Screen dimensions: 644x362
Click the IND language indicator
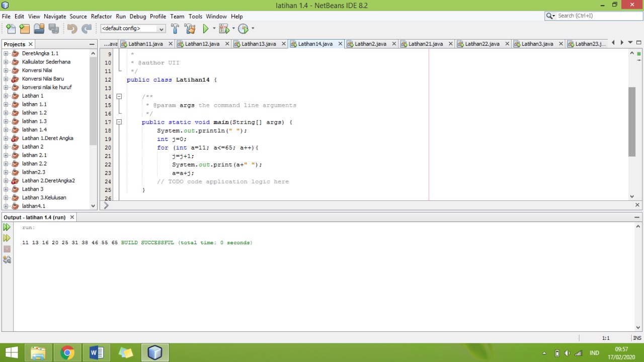click(594, 353)
